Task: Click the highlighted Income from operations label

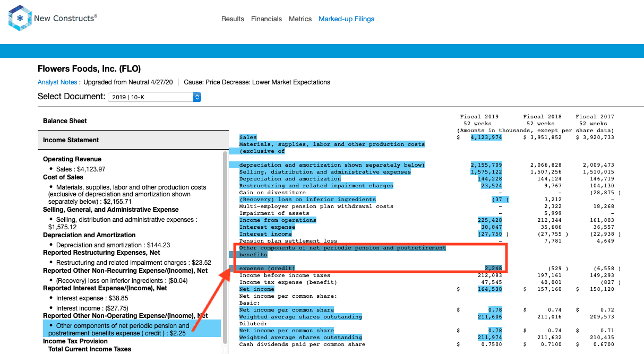Action: [x=278, y=220]
